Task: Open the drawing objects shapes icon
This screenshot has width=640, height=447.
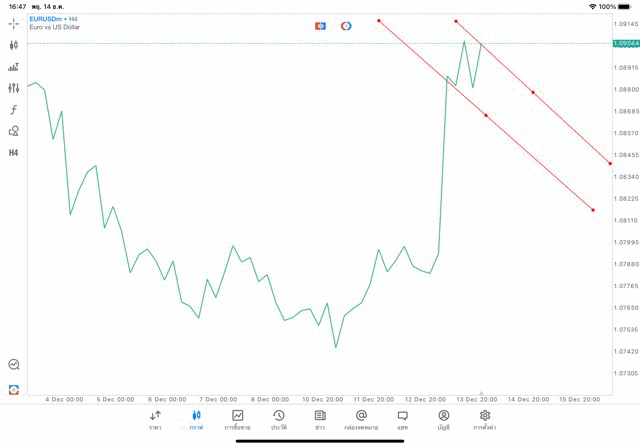Action: coord(13,131)
